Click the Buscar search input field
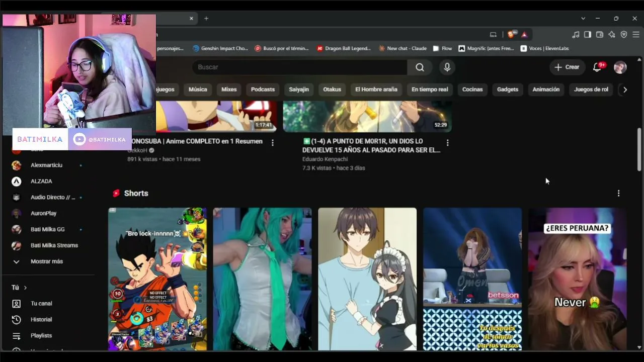This screenshot has width=644, height=362. (300, 67)
